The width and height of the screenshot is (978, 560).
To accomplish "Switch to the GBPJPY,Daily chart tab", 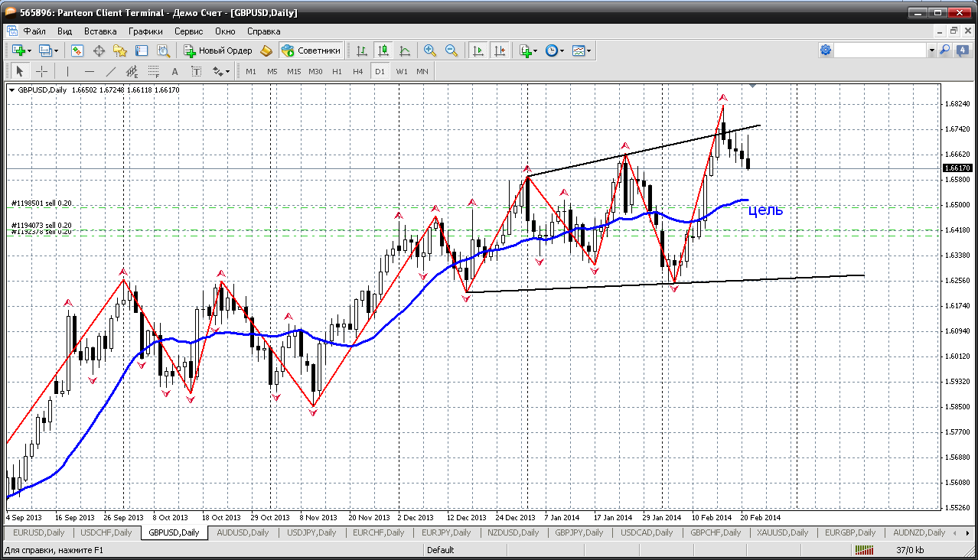I will click(x=579, y=532).
